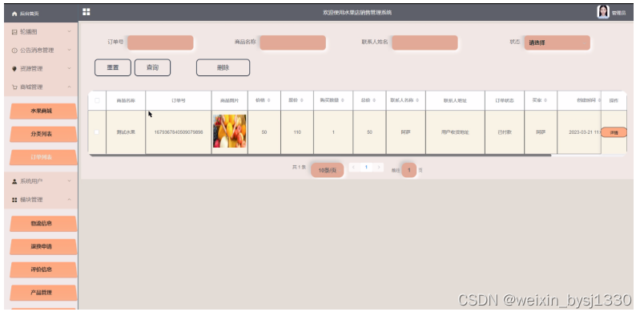The width and height of the screenshot is (644, 316).
Task: Click the 公告消息管理 info icon
Action: coord(14,51)
